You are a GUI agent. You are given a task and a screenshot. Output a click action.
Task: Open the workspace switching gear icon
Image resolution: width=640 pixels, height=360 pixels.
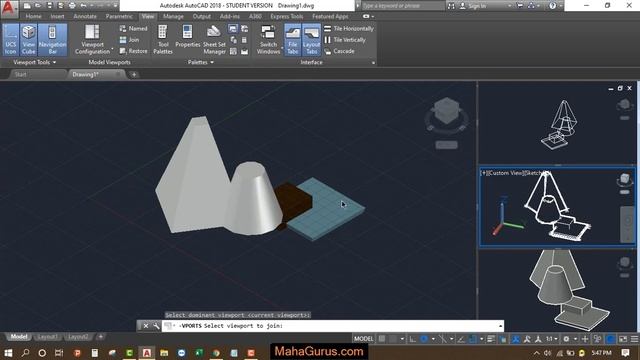tap(566, 339)
